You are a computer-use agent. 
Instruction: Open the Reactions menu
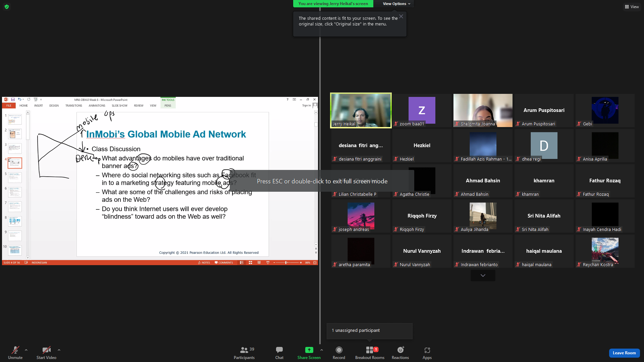point(400,353)
